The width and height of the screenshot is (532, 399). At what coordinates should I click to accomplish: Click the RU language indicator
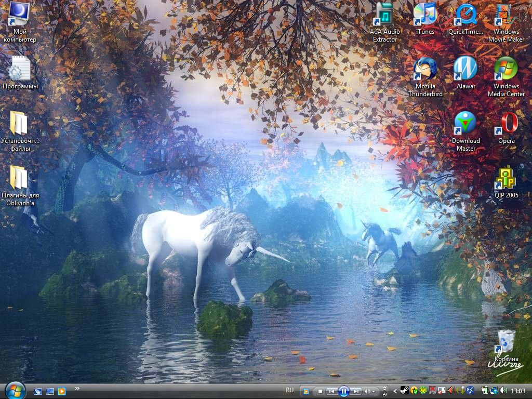[289, 390]
